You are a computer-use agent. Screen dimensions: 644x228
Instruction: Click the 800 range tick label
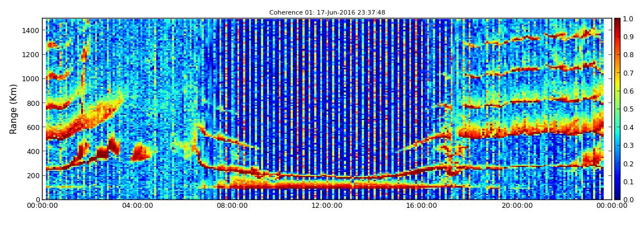(x=33, y=103)
